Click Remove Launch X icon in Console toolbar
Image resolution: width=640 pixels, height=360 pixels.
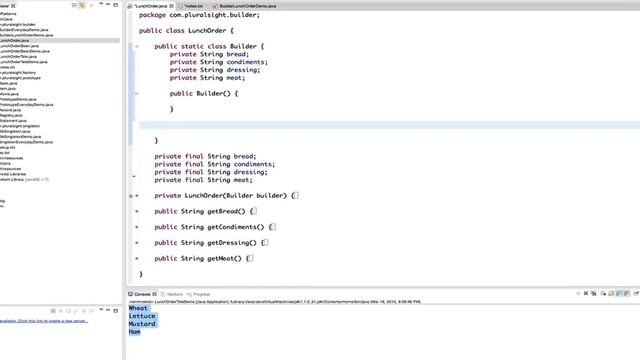tap(586, 293)
